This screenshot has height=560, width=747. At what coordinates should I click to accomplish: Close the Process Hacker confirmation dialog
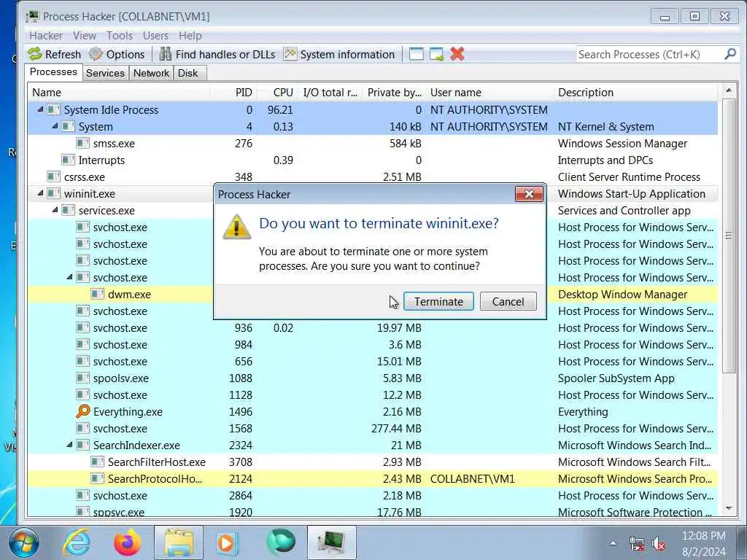tap(529, 194)
